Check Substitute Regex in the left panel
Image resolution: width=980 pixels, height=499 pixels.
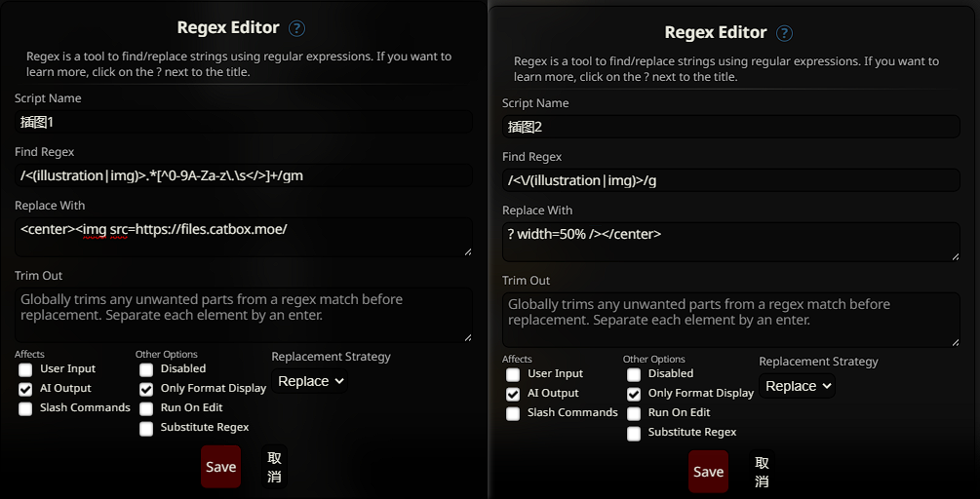(146, 428)
